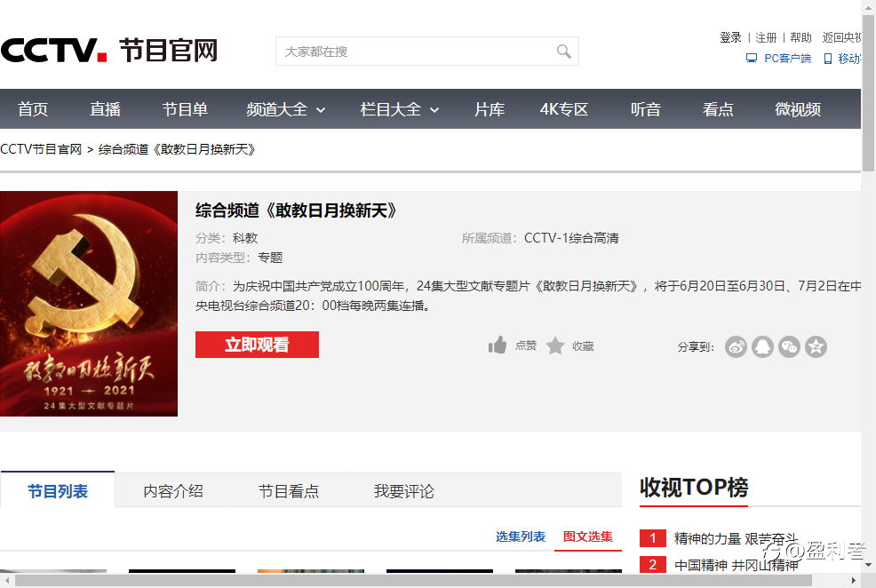
Task: Switch to the 节目看点 tab
Action: click(x=289, y=491)
